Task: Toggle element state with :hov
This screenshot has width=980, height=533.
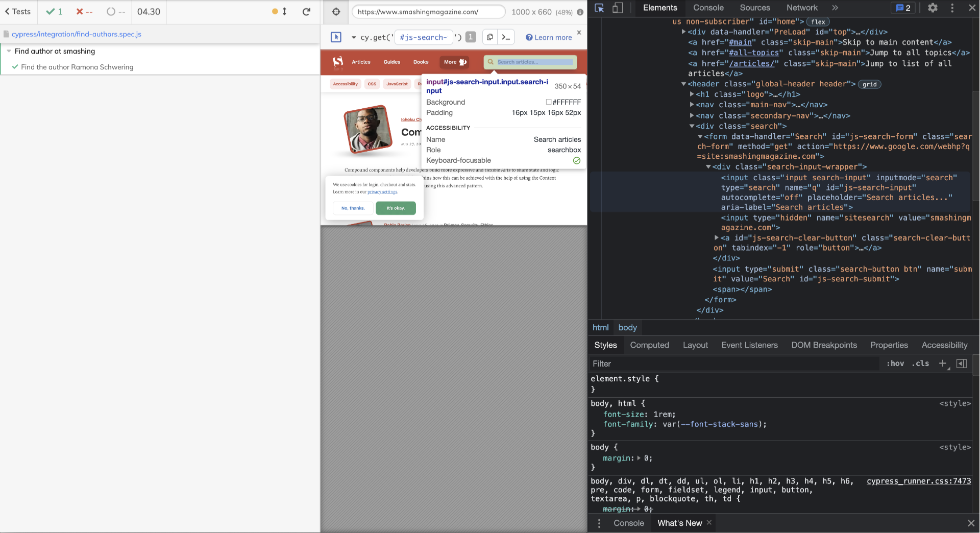Action: click(895, 364)
